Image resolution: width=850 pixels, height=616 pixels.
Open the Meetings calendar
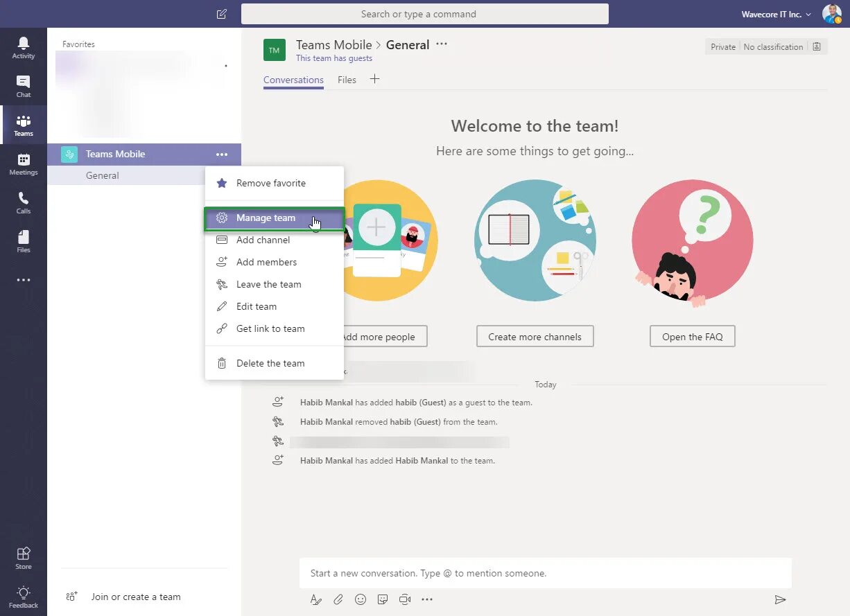click(24, 164)
